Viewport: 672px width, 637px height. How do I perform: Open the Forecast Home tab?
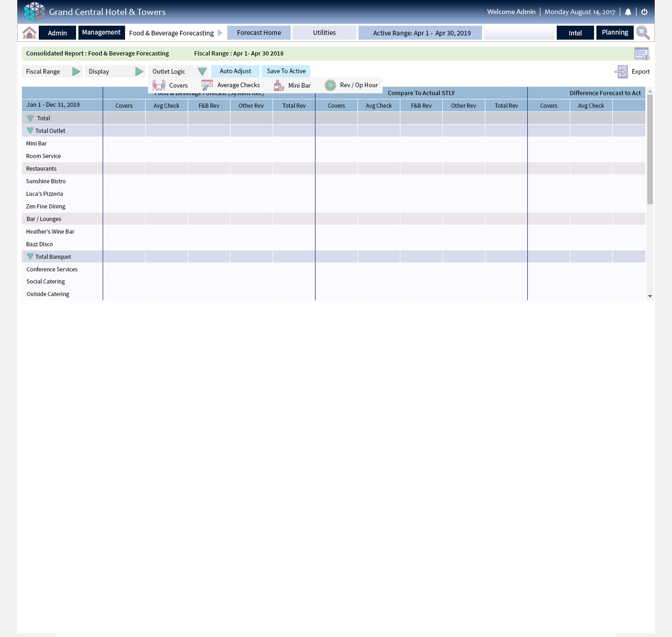tap(259, 33)
